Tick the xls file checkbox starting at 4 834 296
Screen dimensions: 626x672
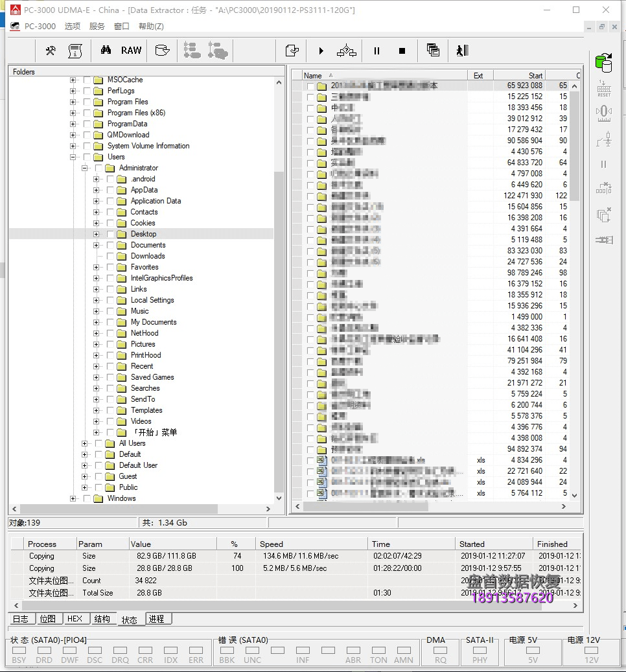(310, 460)
